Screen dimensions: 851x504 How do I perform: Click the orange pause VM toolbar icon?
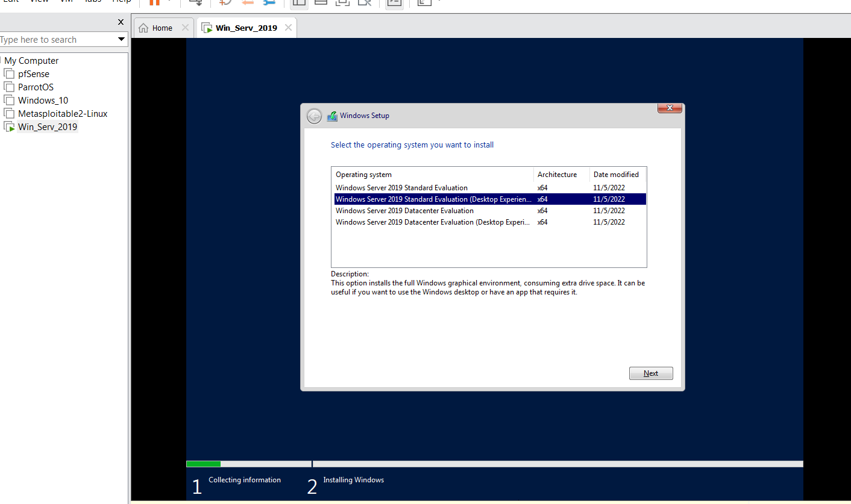click(154, 2)
